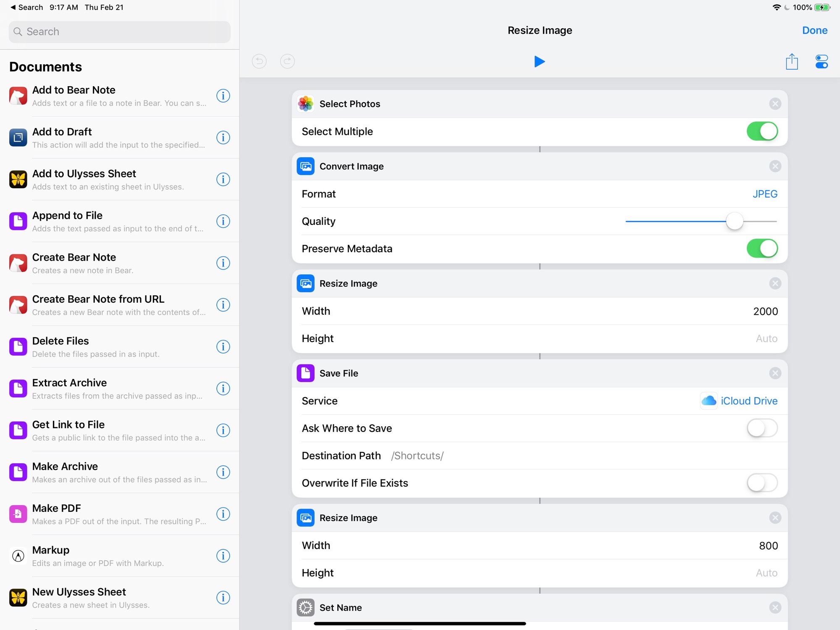Tap the actions Search field
This screenshot has height=630, width=840.
click(x=120, y=32)
